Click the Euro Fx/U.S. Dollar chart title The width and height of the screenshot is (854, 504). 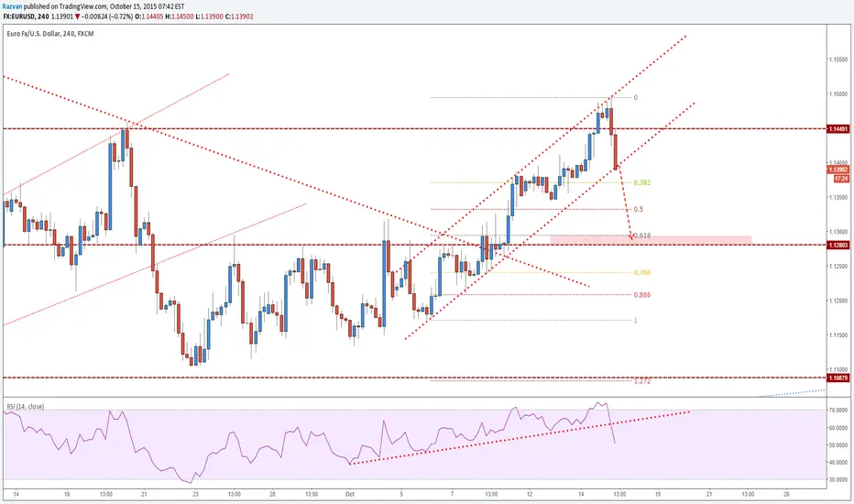click(x=50, y=34)
